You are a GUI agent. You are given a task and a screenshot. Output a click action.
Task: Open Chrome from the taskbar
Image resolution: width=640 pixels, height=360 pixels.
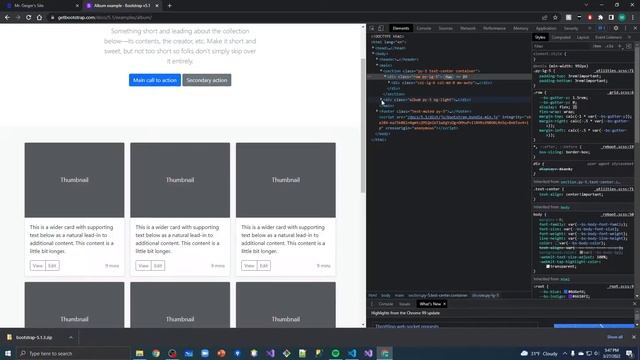point(156,353)
